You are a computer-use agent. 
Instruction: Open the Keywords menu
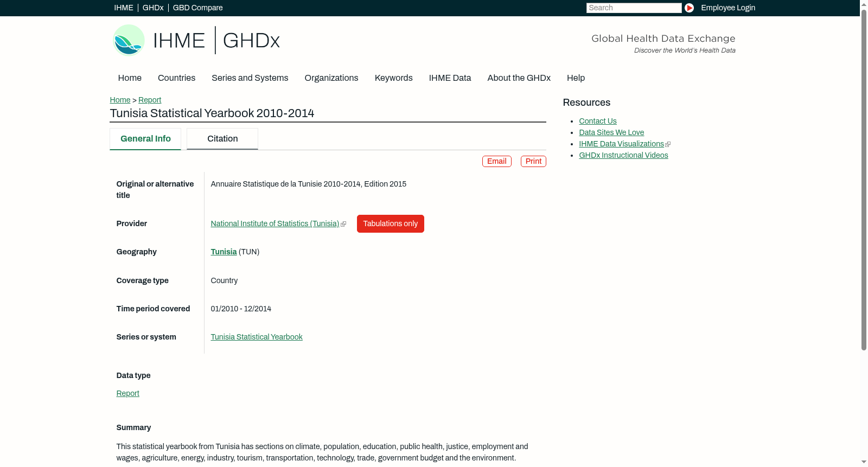point(394,78)
